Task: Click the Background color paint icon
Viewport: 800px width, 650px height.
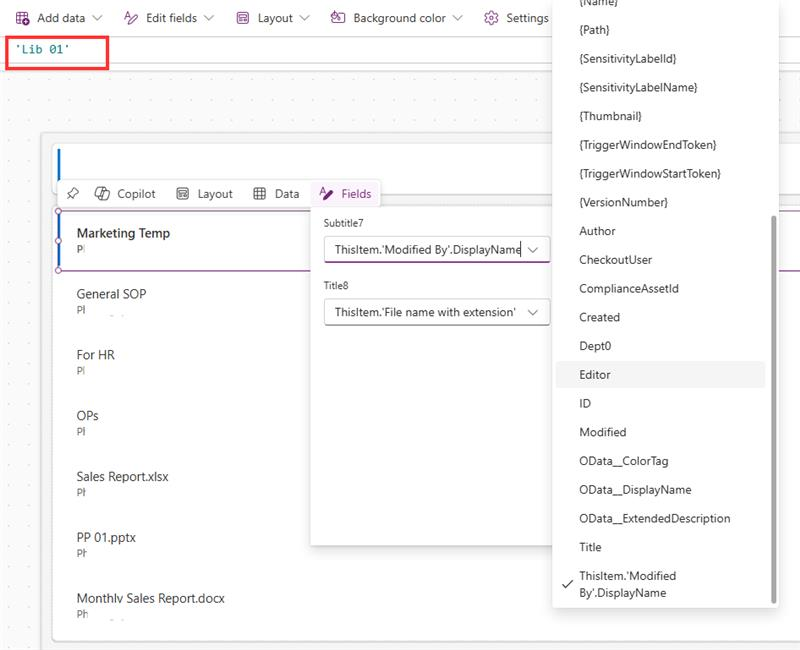Action: tap(338, 18)
